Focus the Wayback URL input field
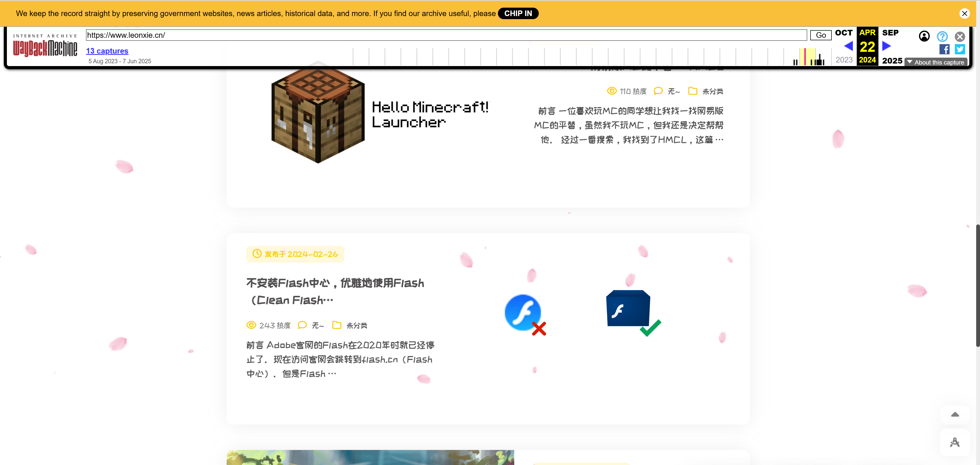The image size is (980, 465). [x=446, y=35]
